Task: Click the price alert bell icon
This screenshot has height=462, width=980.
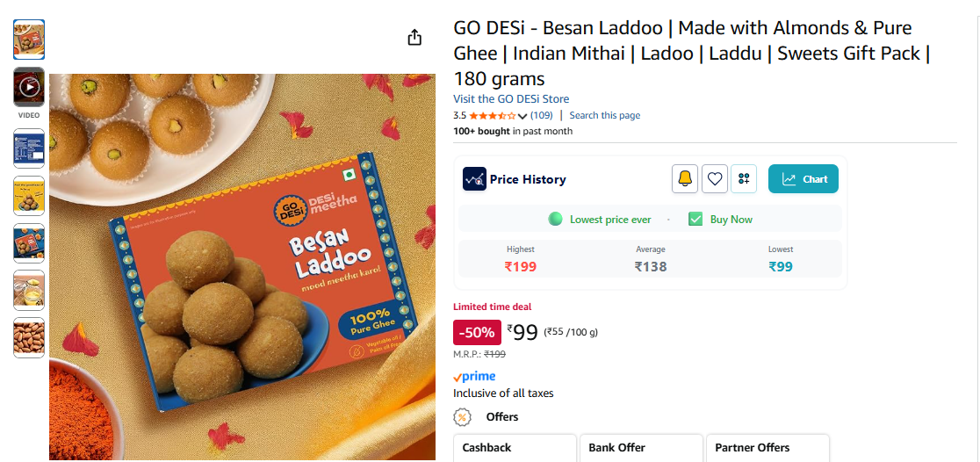Action: click(685, 179)
